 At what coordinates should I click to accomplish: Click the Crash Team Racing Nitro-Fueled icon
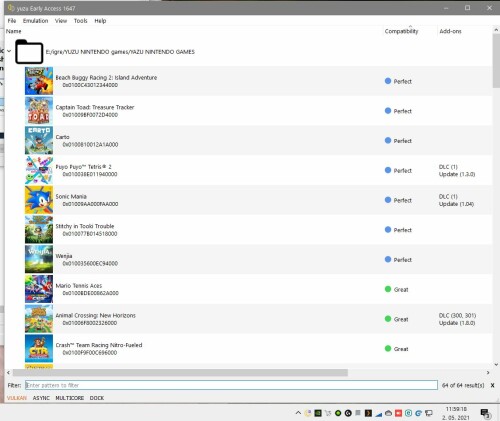tap(39, 348)
